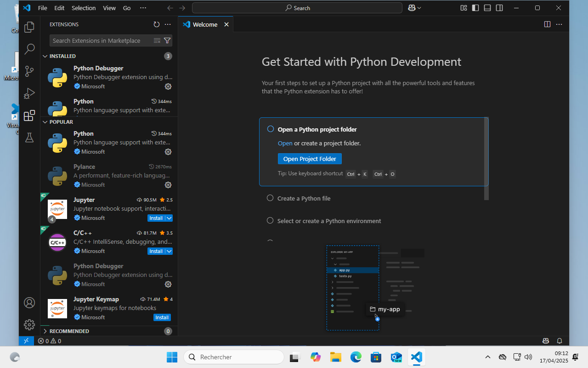Select the 'Create a Python file' step
The image size is (588, 368).
[x=304, y=198]
